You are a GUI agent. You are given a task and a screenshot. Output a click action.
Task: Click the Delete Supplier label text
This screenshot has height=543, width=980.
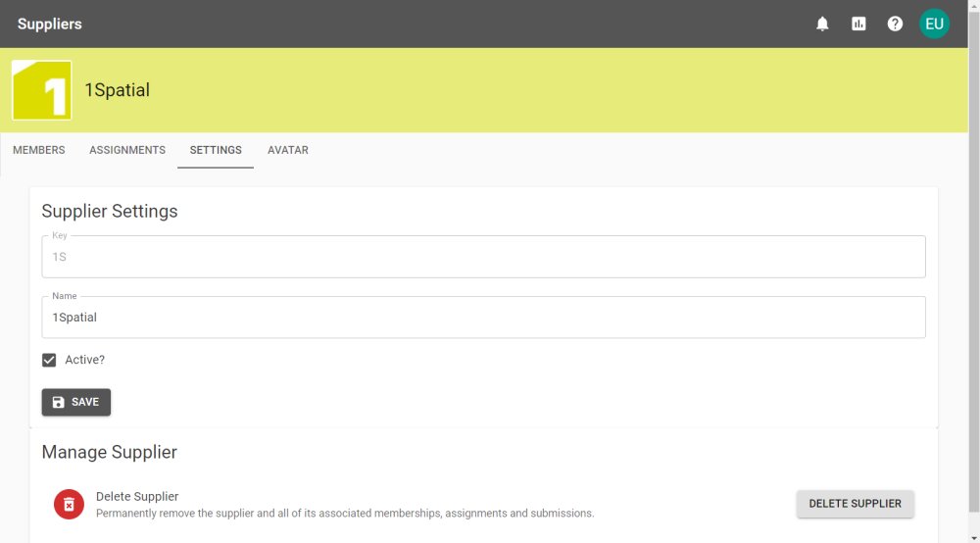coord(137,496)
